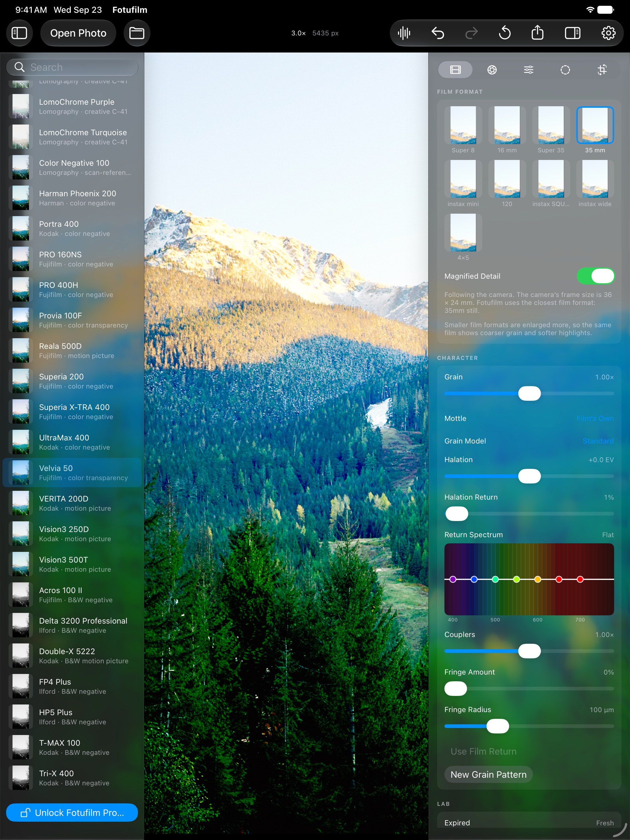Switch to the dashed circle tab
The width and height of the screenshot is (630, 840).
click(x=565, y=70)
